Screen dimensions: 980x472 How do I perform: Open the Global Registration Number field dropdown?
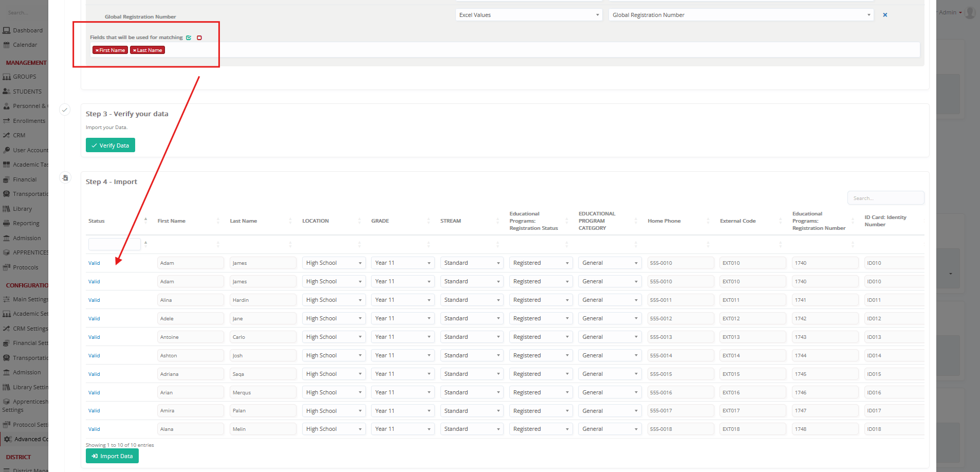(741, 15)
